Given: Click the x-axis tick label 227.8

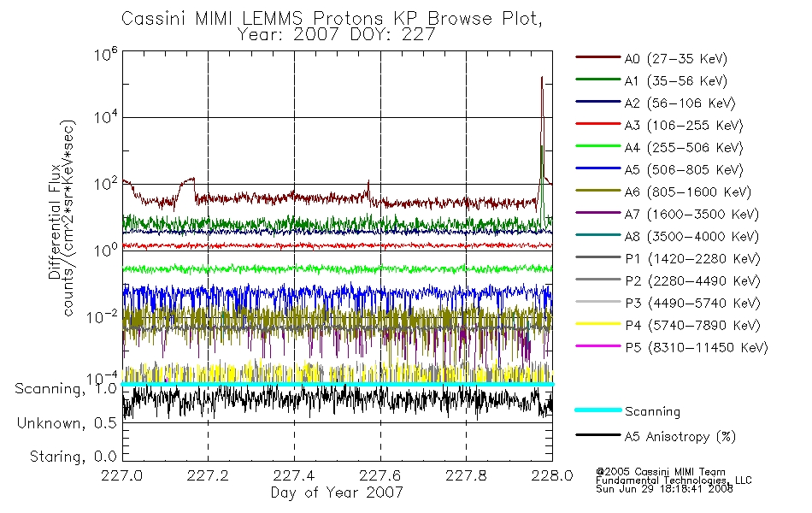Looking at the screenshot, I should [x=466, y=475].
